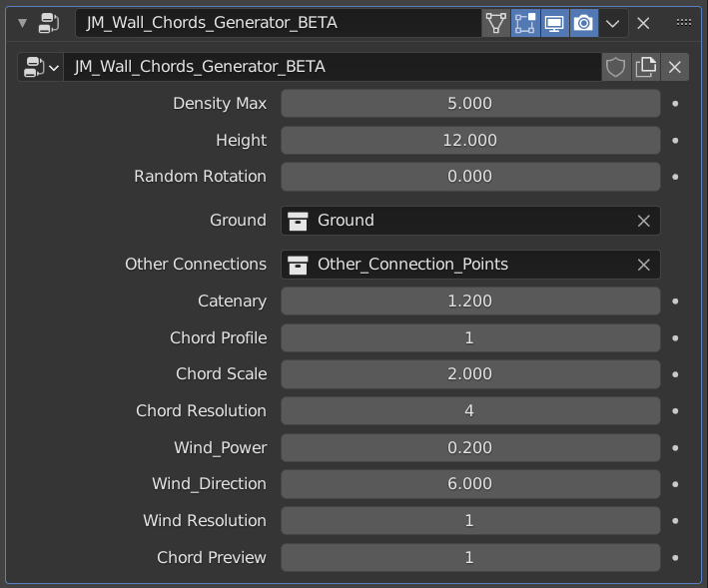Open the Ground collection selector
This screenshot has width=708, height=588.
click(470, 221)
